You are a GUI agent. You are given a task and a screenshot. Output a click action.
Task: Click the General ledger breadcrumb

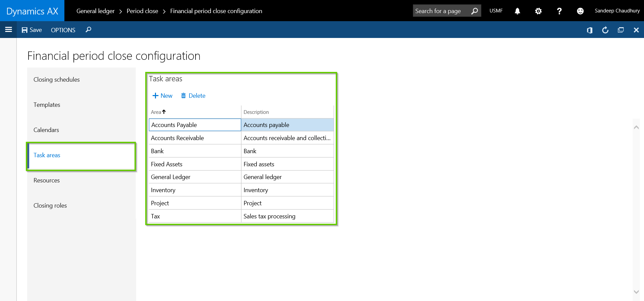tap(95, 11)
